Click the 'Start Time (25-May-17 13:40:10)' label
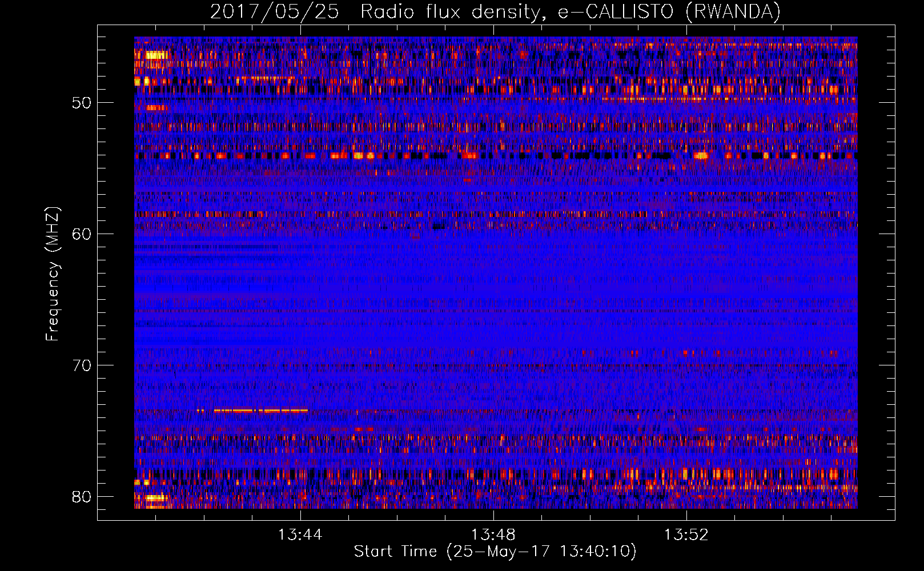Screen dimensions: 924x571 495,552
